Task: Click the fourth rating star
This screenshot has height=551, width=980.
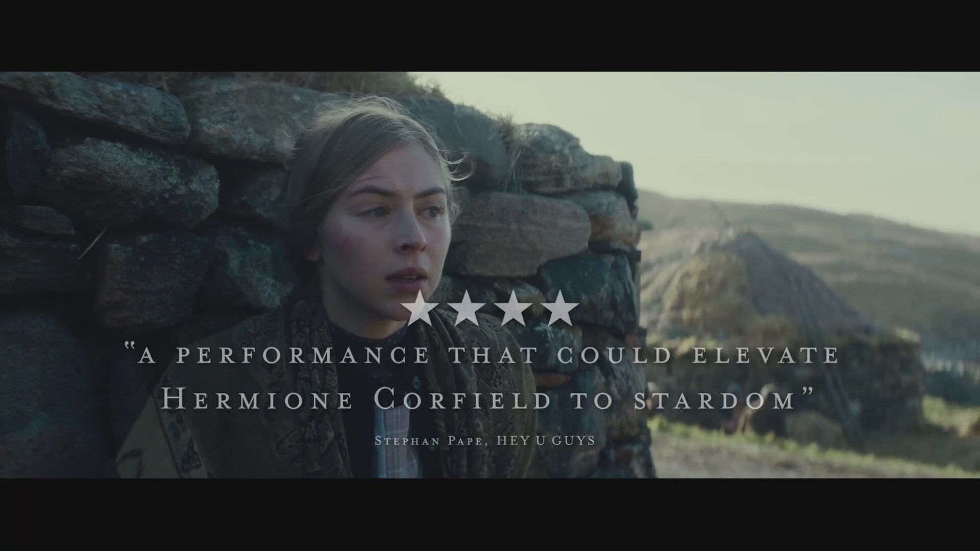Action: [560, 309]
